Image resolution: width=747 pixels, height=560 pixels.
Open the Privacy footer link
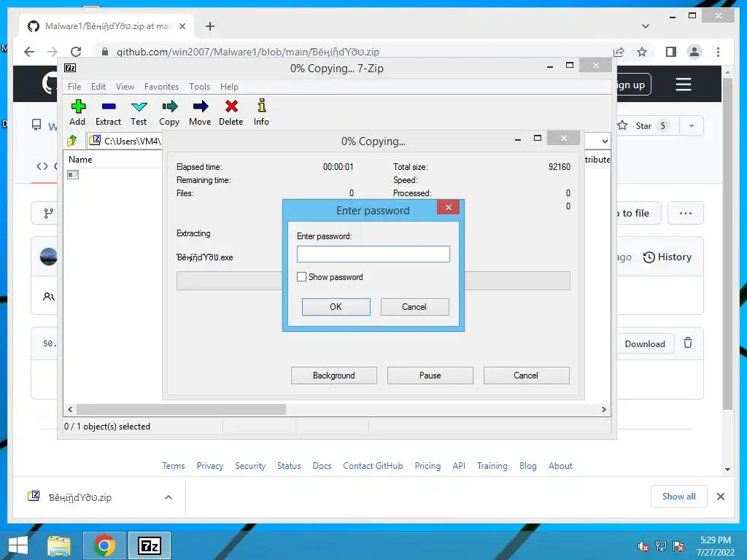[x=209, y=466]
